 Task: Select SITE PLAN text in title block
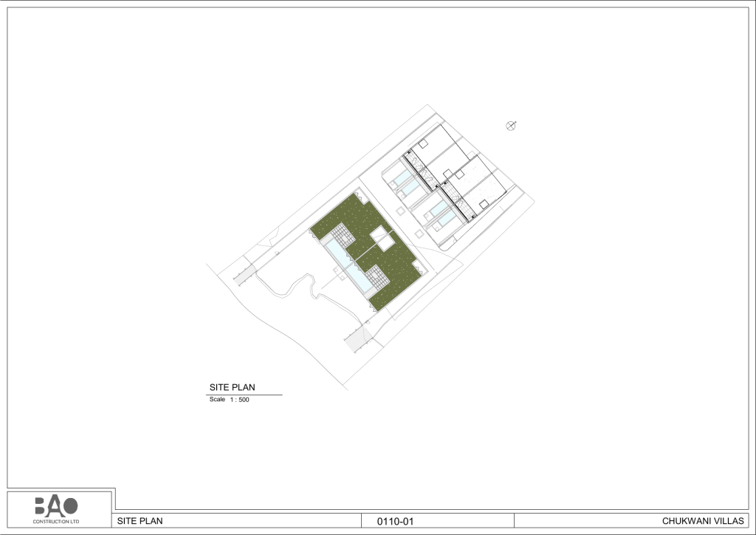pyautogui.click(x=140, y=521)
